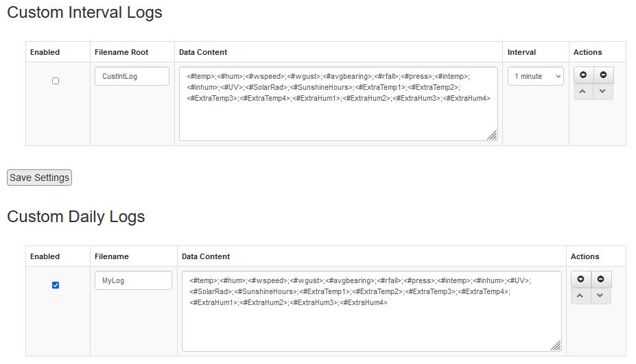Viewport: 636px width, 364px height.
Task: Open the Interval dropdown showing 1 minute
Action: pyautogui.click(x=536, y=76)
